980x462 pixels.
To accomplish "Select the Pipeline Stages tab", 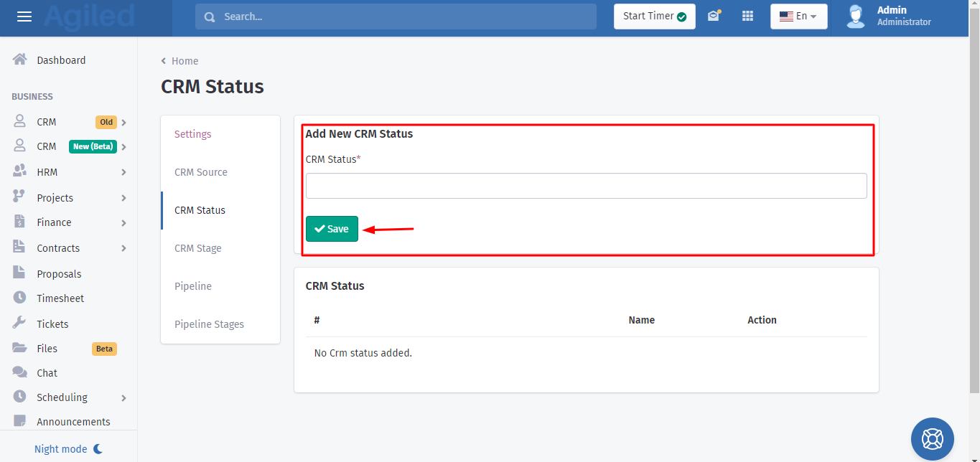I will click(x=209, y=324).
